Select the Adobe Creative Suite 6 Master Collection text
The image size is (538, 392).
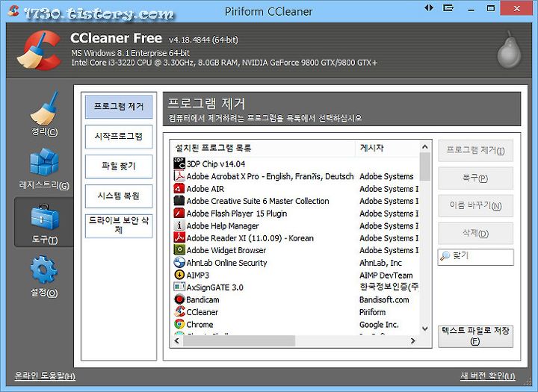click(x=258, y=201)
